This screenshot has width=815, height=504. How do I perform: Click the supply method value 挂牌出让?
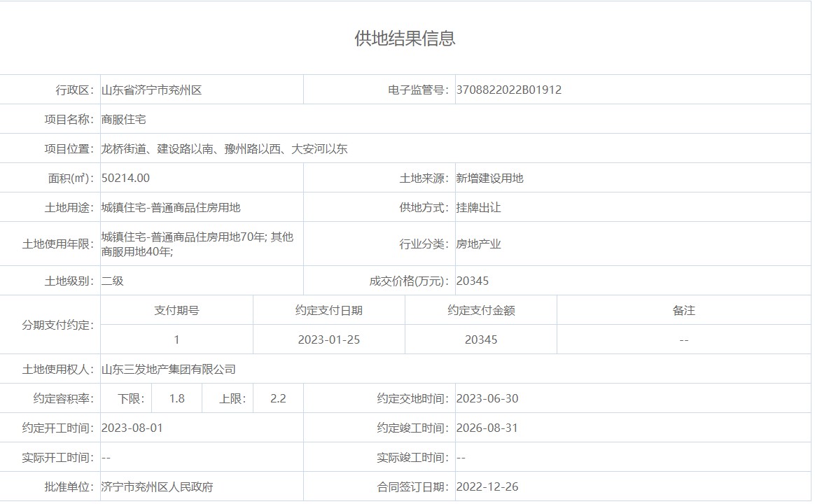478,208
